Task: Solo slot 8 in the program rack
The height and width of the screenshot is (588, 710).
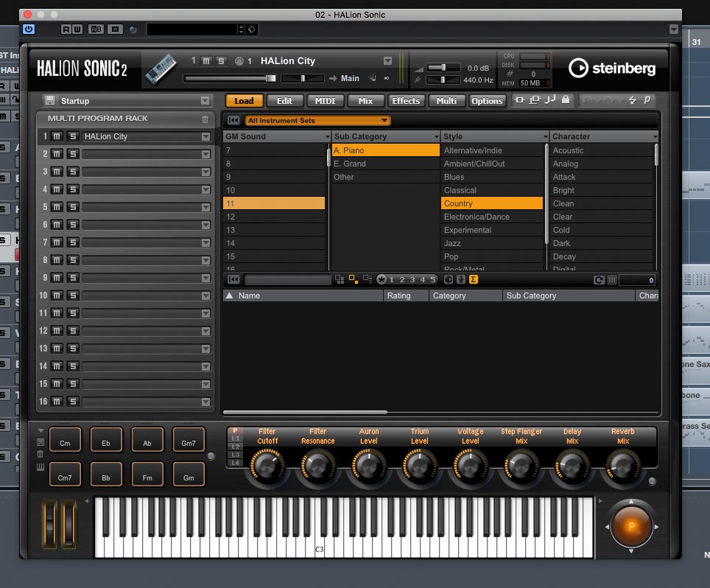Action: click(73, 260)
